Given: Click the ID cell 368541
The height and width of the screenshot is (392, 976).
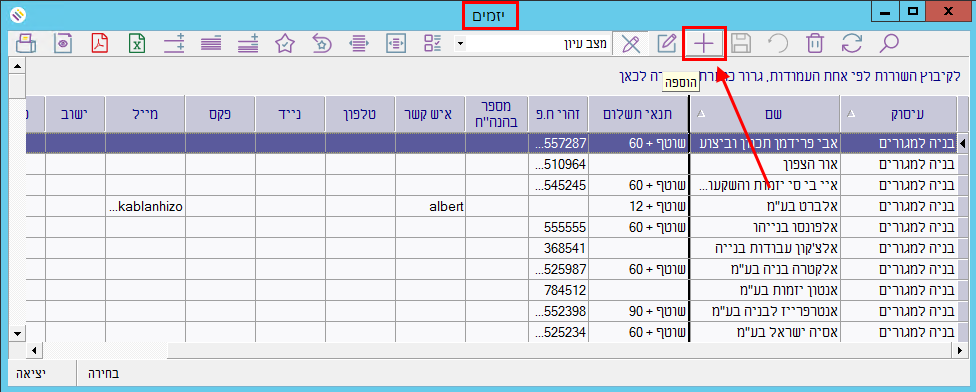Looking at the screenshot, I should point(558,248).
